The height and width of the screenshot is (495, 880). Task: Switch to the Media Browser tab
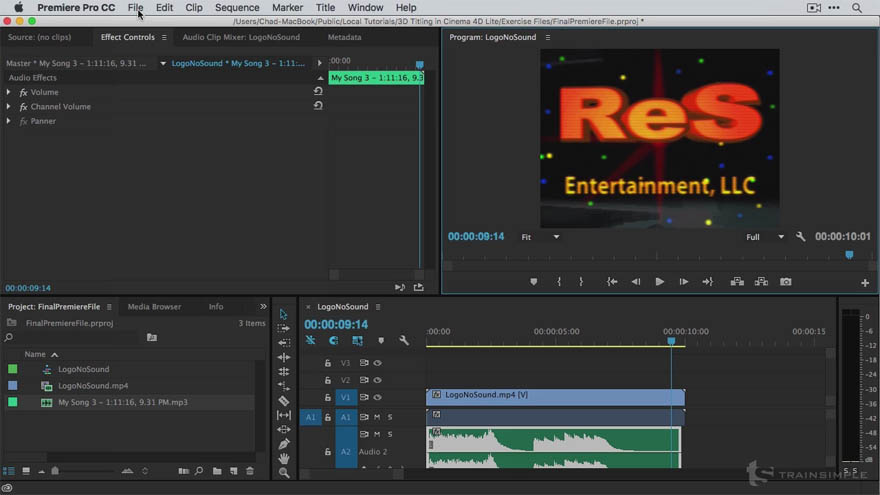coord(154,306)
